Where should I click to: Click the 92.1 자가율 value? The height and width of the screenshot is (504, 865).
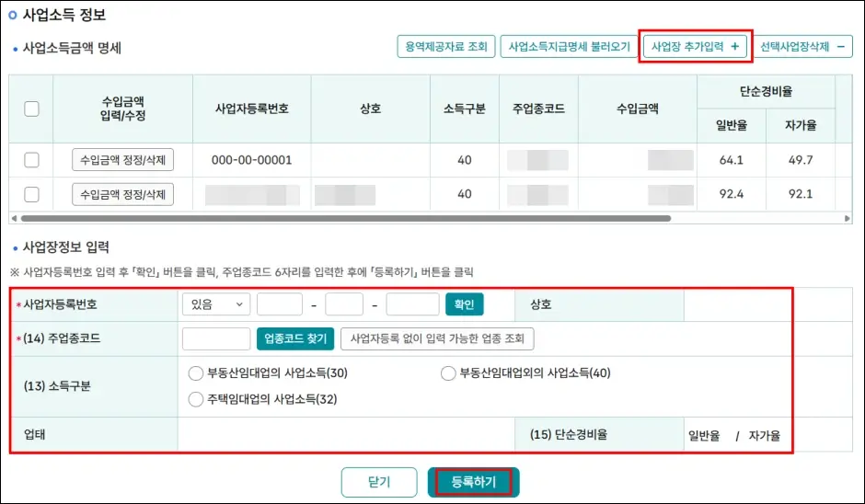[x=801, y=194]
